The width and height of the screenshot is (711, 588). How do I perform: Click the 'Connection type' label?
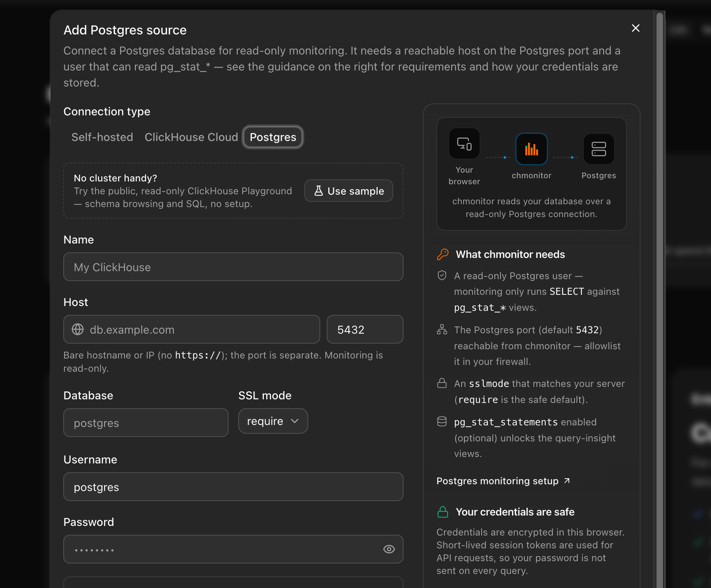107,111
